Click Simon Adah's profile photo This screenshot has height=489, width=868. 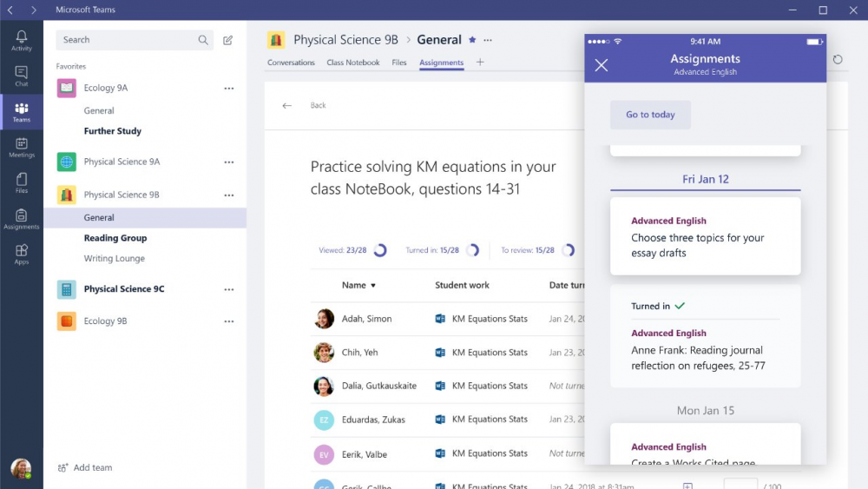click(x=324, y=319)
